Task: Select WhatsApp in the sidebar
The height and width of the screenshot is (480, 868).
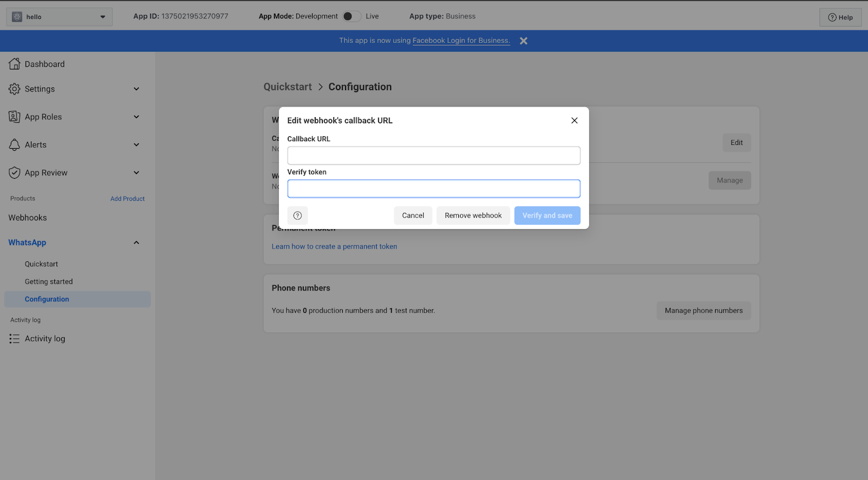Action: coord(27,243)
